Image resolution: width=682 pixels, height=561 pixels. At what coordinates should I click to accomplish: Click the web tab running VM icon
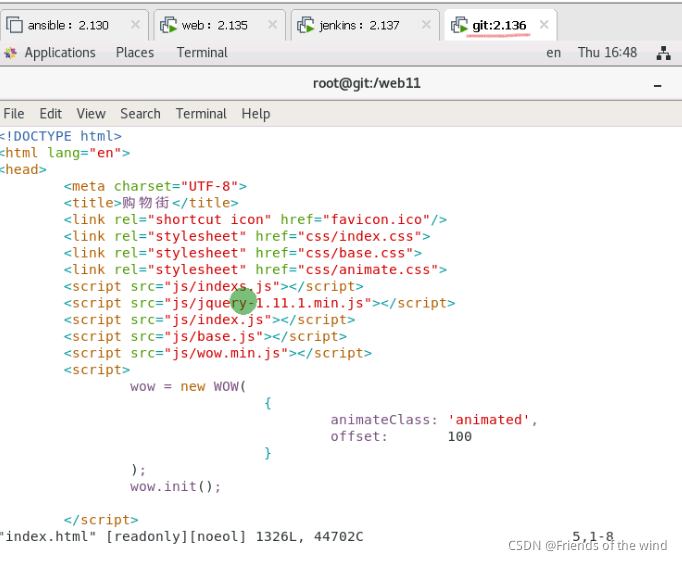click(x=168, y=25)
